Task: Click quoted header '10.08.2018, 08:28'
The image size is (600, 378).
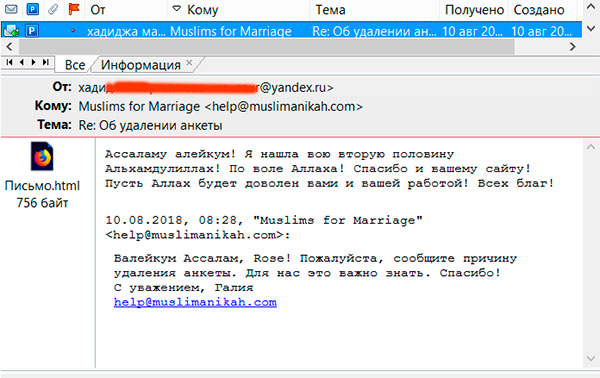Action: (x=171, y=220)
